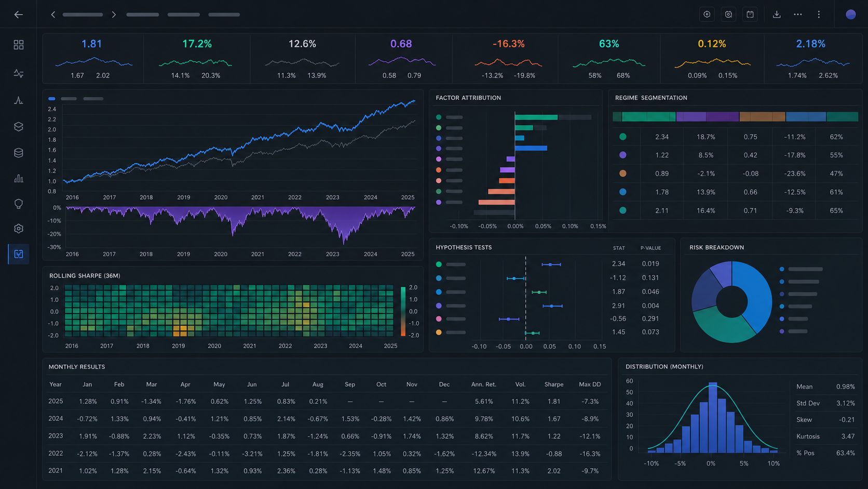The image size is (868, 489).
Task: Click the REGIME SEGMENTATION panel title
Action: coord(651,98)
